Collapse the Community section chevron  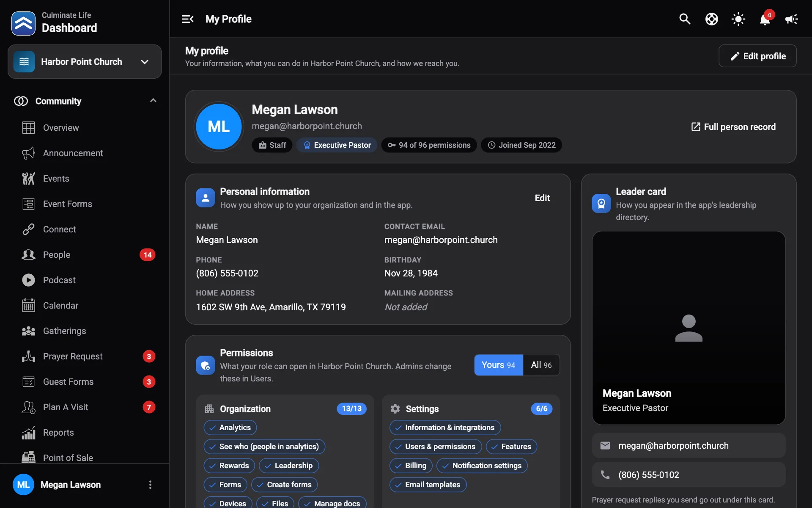[x=153, y=101]
